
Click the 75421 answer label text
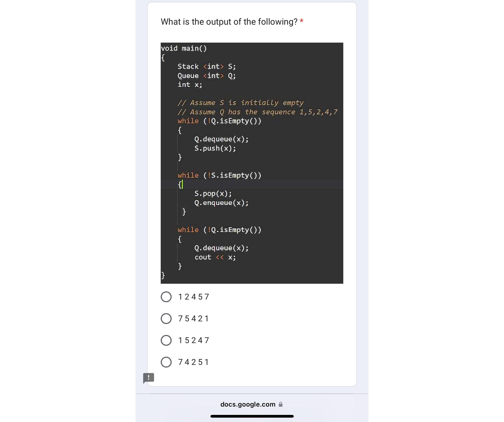click(193, 318)
